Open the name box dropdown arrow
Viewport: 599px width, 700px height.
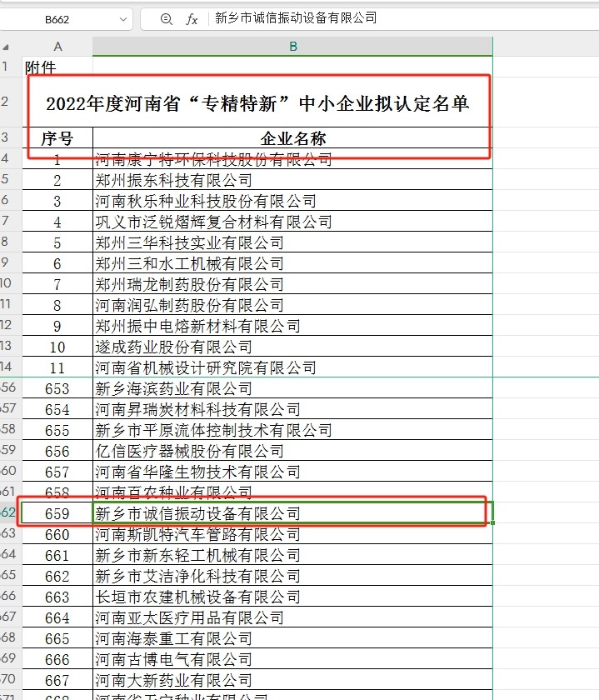(x=123, y=19)
